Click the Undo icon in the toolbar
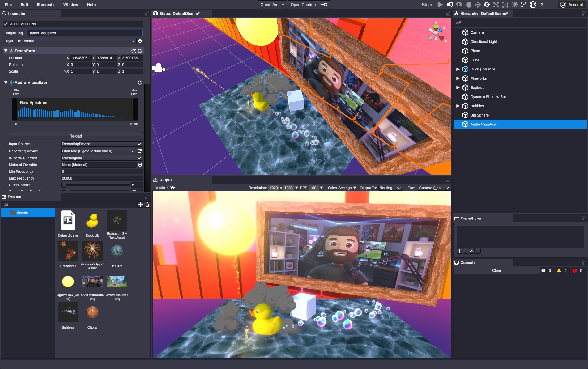The height and width of the screenshot is (369, 588). pyautogui.click(x=450, y=5)
